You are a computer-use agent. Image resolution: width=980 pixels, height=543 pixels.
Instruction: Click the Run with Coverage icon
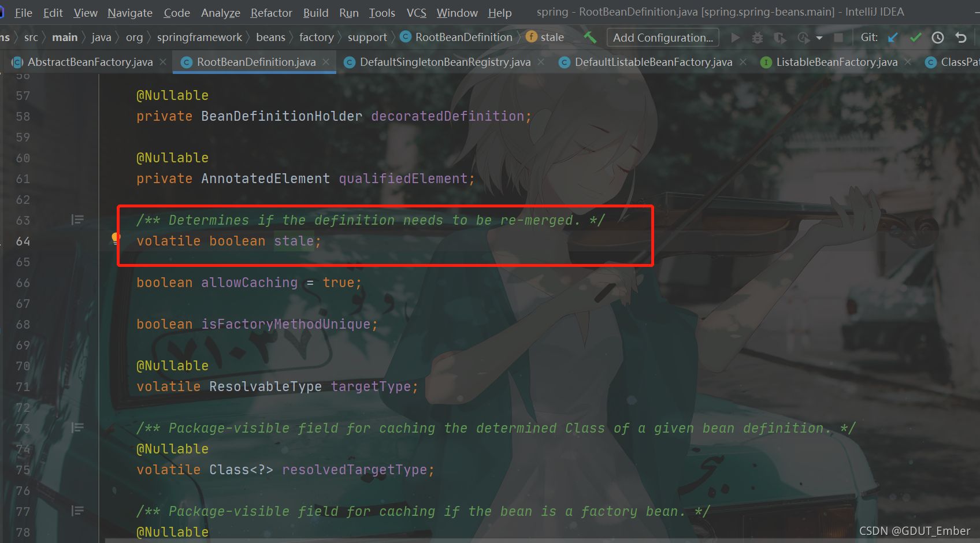(x=780, y=38)
